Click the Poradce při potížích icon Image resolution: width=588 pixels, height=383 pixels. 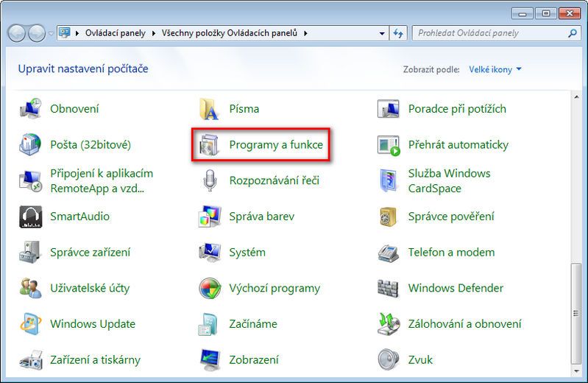[x=388, y=109]
